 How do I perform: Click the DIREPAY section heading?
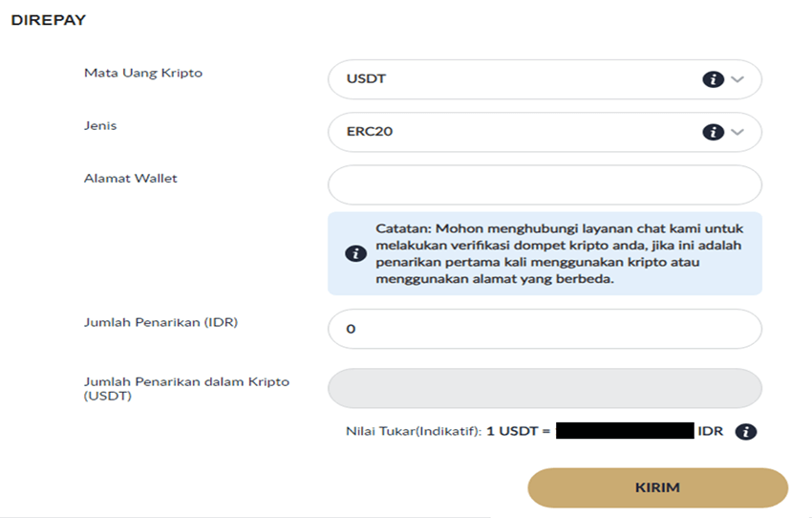[x=49, y=20]
